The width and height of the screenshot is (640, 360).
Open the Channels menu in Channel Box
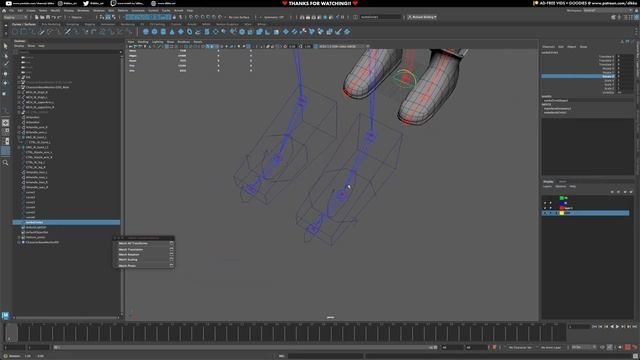pyautogui.click(x=548, y=47)
